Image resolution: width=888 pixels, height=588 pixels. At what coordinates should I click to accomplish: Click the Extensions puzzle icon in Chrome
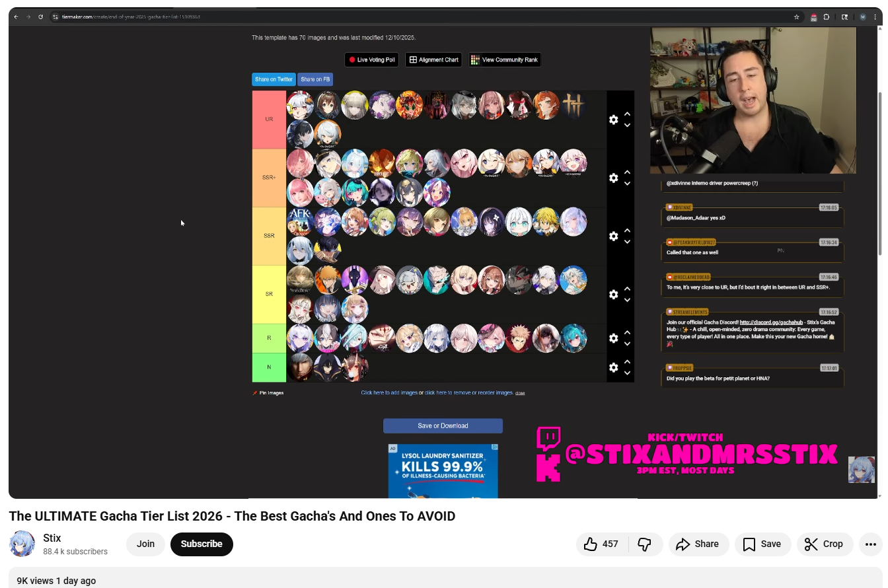(827, 17)
